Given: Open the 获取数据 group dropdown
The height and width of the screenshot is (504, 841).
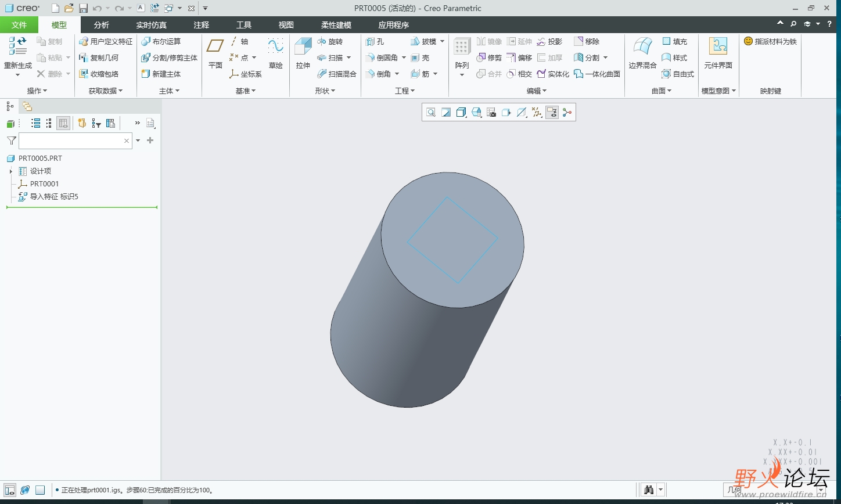Looking at the screenshot, I should (x=106, y=91).
